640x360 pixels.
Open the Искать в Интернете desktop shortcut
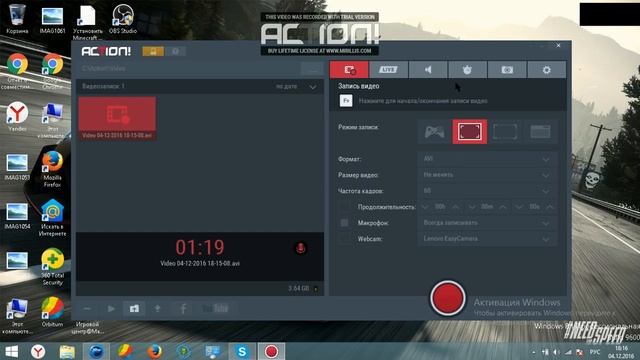[x=52, y=218]
